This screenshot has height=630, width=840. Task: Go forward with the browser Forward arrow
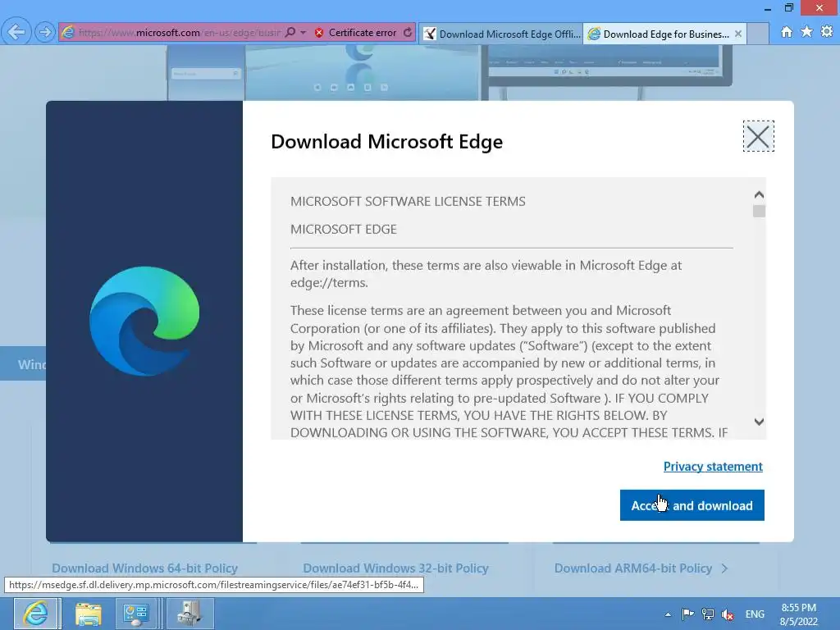pos(45,32)
